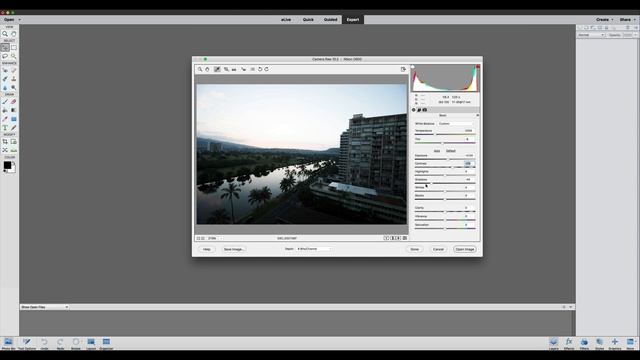The width and height of the screenshot is (640, 360).
Task: Switch to the Expert tab
Action: [353, 20]
